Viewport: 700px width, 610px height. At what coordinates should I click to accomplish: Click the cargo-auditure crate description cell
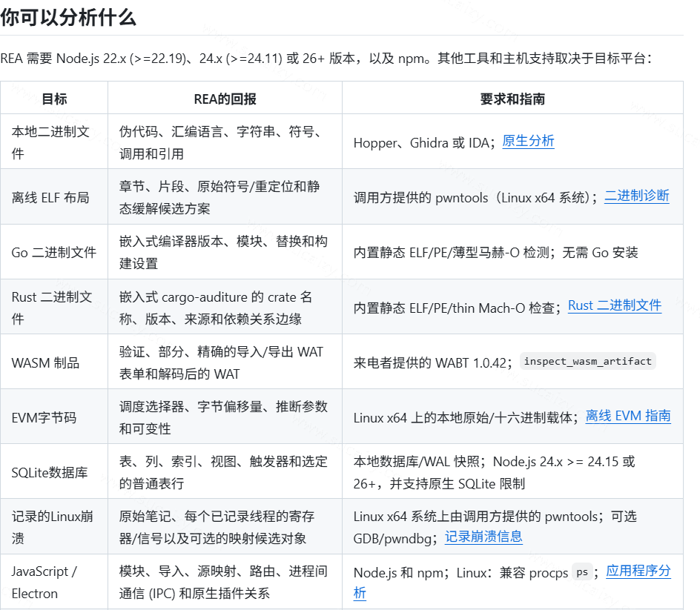pyautogui.click(x=225, y=307)
